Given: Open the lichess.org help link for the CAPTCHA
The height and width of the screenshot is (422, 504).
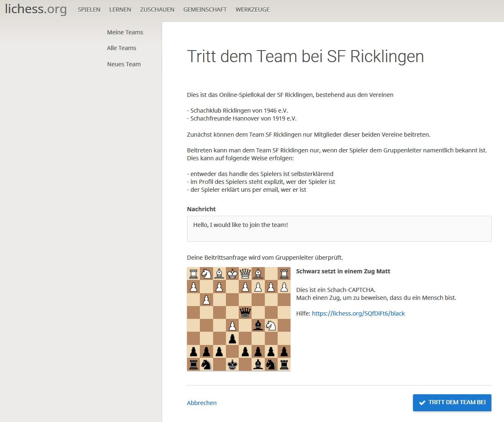Looking at the screenshot, I should click(358, 313).
